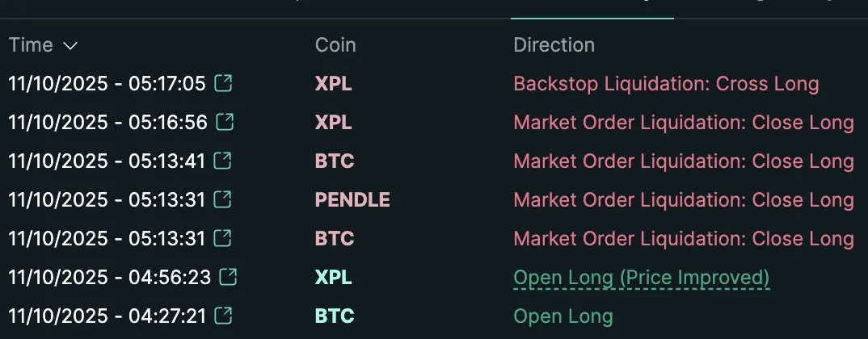The width and height of the screenshot is (868, 339).
Task: Click Open Long (Price Improved) dashed link
Action: (x=642, y=278)
